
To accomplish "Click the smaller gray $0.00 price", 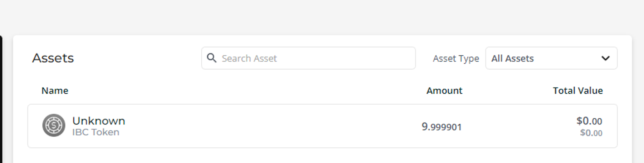I will click(x=591, y=133).
